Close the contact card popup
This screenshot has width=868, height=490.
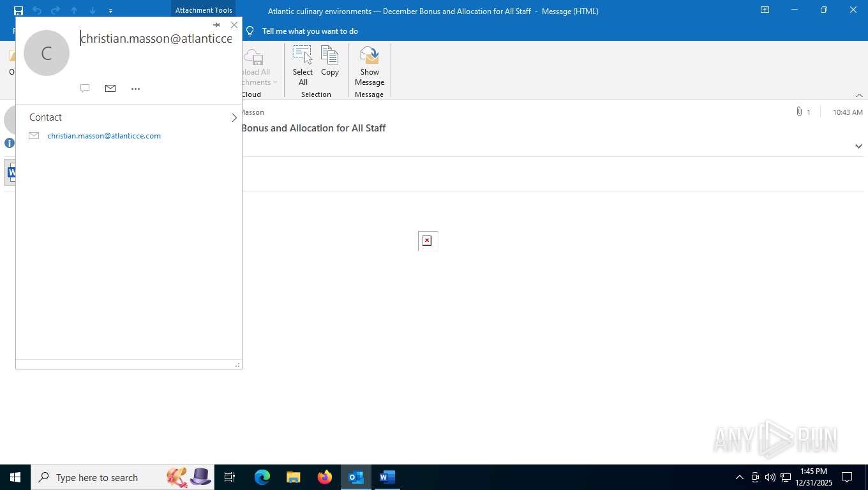234,25
